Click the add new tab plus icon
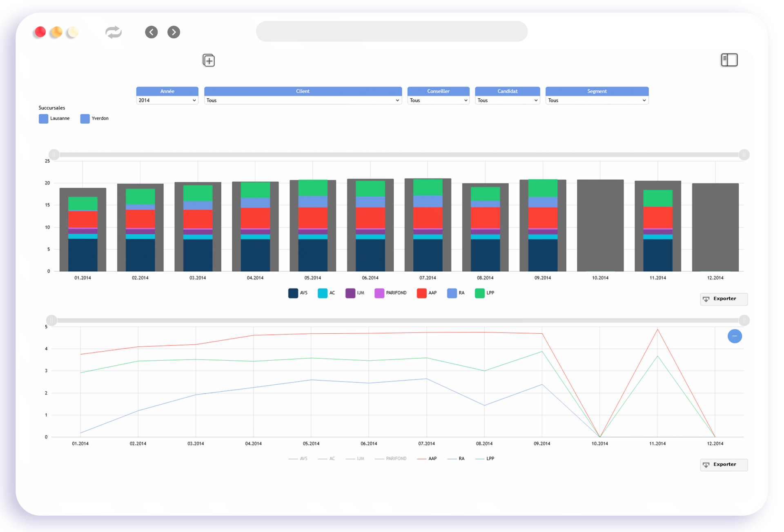 tap(209, 61)
